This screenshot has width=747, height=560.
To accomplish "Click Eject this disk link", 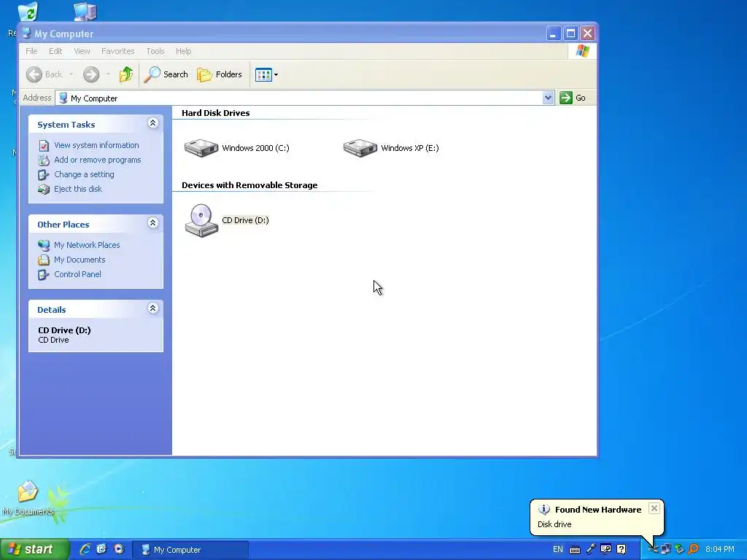I will [x=77, y=189].
